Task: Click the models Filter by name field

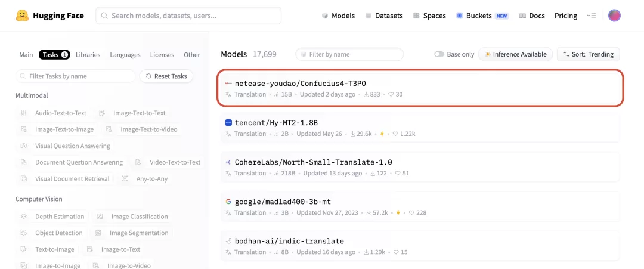Action: pyautogui.click(x=349, y=54)
